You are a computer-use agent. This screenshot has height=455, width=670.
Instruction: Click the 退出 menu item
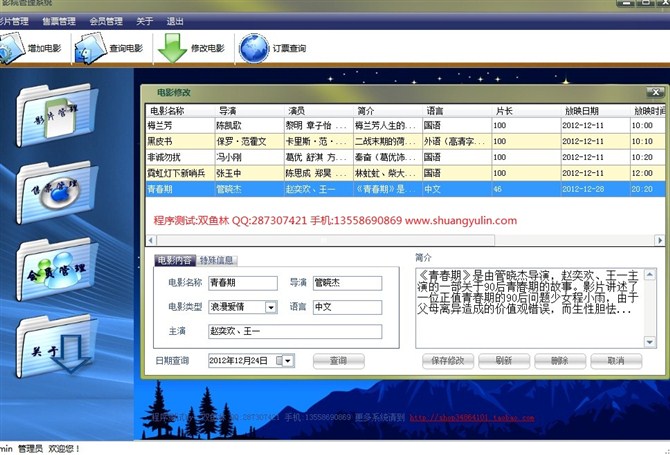[175, 21]
